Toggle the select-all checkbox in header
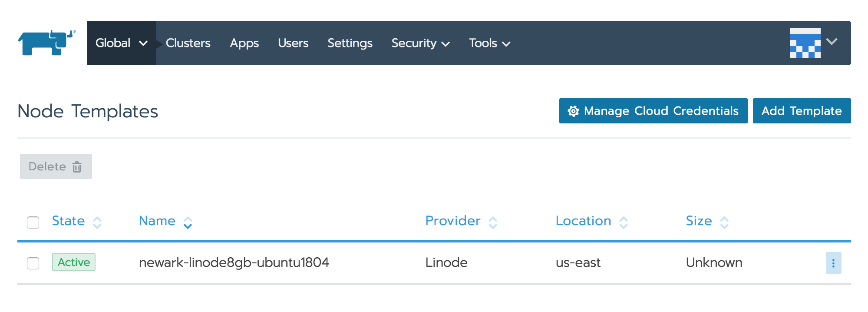This screenshot has width=868, height=312. (33, 222)
